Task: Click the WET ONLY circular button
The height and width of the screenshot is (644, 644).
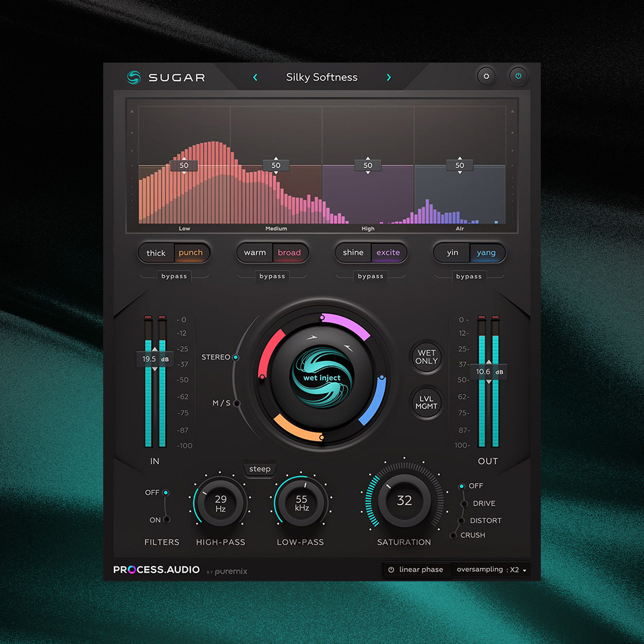Action: (x=426, y=358)
